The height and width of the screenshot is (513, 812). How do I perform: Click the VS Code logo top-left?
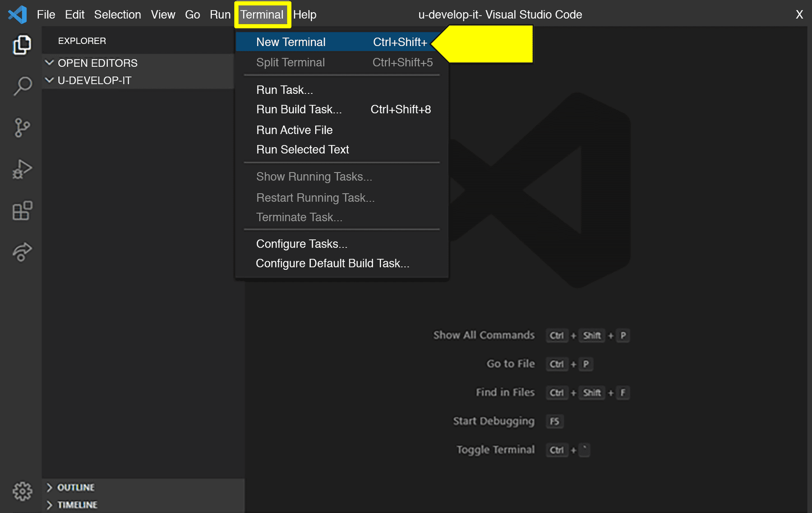[x=16, y=14]
